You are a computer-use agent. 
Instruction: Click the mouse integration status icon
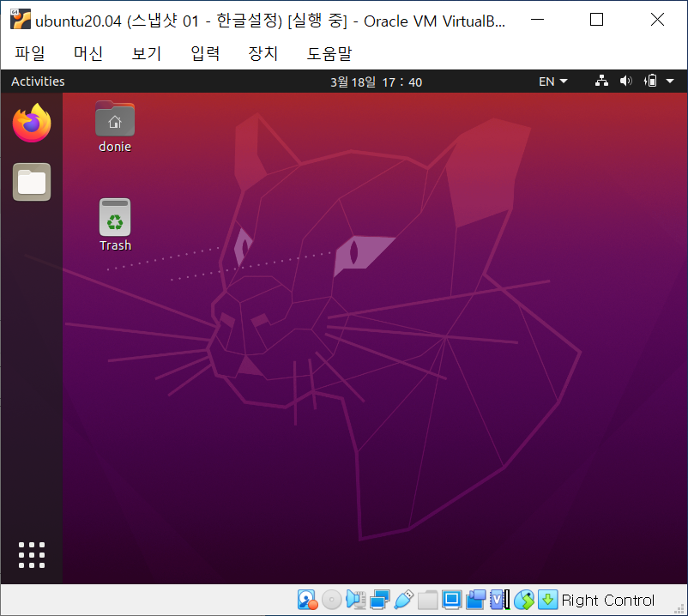point(524,600)
